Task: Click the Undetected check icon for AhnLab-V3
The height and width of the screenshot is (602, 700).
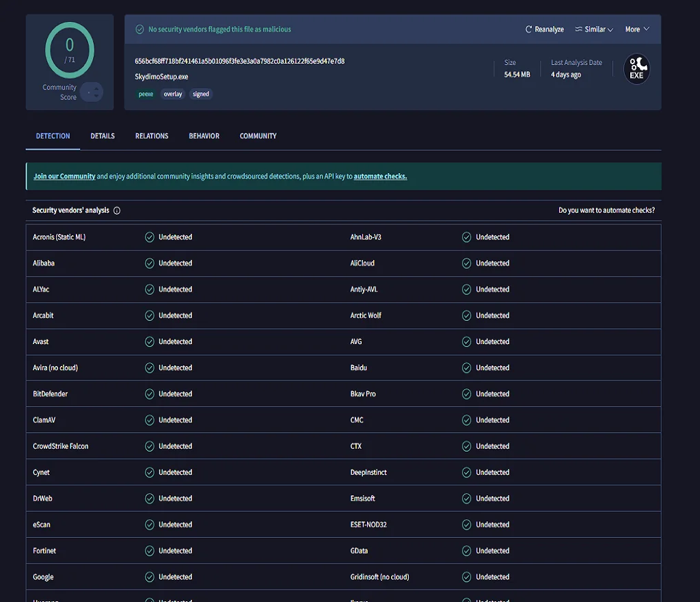Action: tap(467, 237)
